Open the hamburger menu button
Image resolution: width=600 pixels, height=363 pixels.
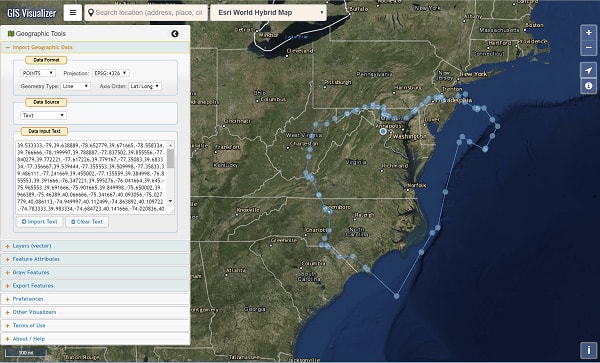(73, 13)
